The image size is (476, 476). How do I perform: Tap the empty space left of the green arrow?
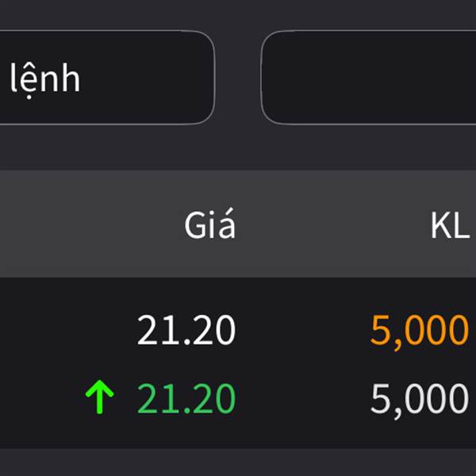[x=43, y=397]
